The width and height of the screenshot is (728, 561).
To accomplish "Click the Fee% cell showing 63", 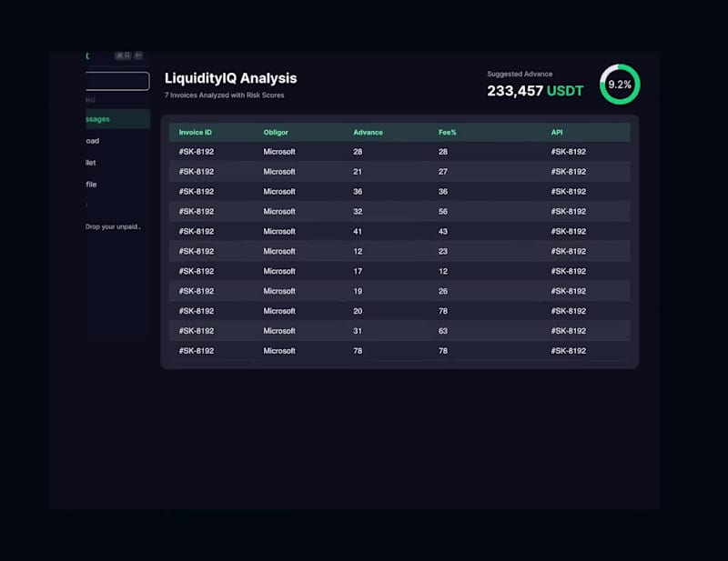I will point(443,331).
